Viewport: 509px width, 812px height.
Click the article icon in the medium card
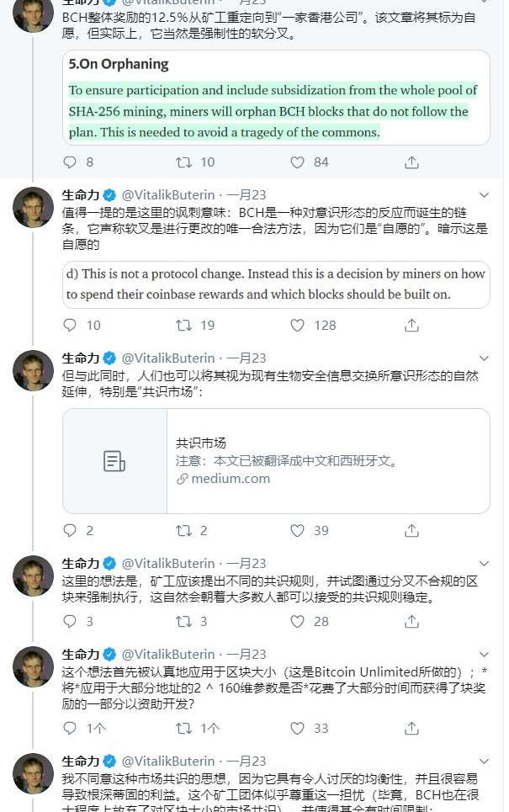pyautogui.click(x=114, y=461)
